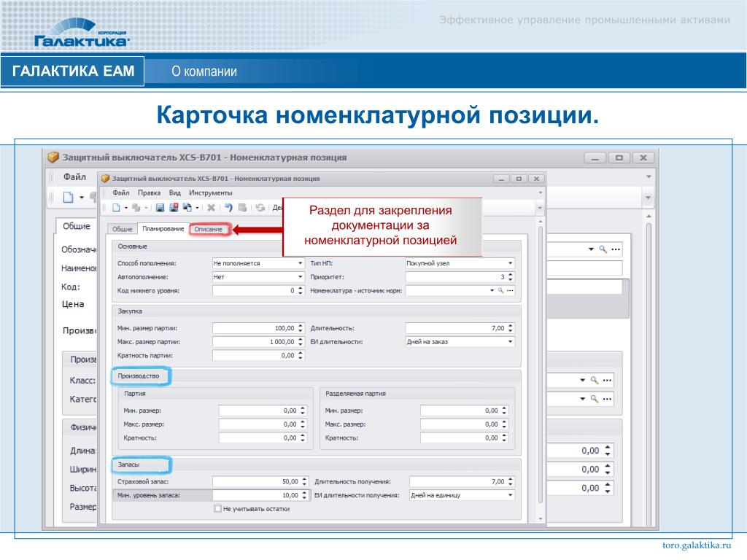Click the Страховой запас spinner
Viewport: 747px width, 560px height.
(x=304, y=482)
